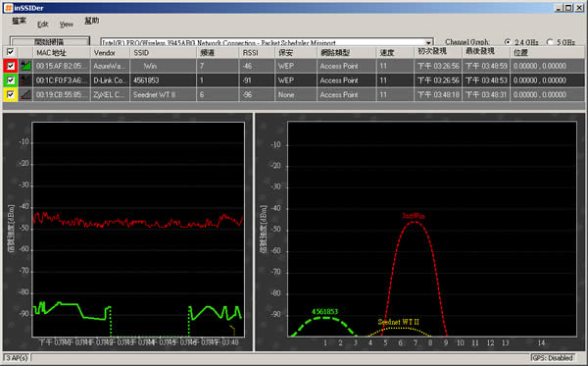
Task: Click the inSSIDer app icon in title bar
Action: click(x=8, y=8)
